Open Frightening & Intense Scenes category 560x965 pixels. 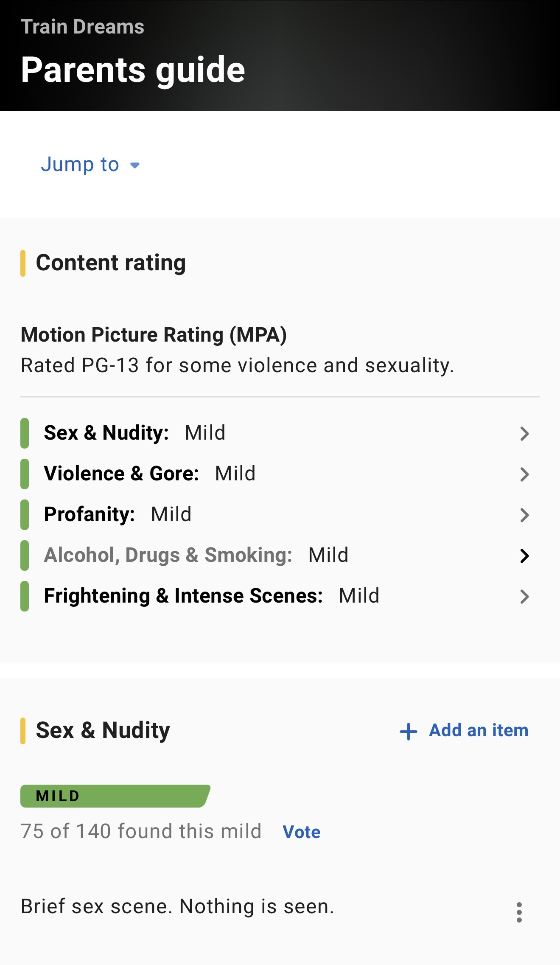pyautogui.click(x=211, y=596)
